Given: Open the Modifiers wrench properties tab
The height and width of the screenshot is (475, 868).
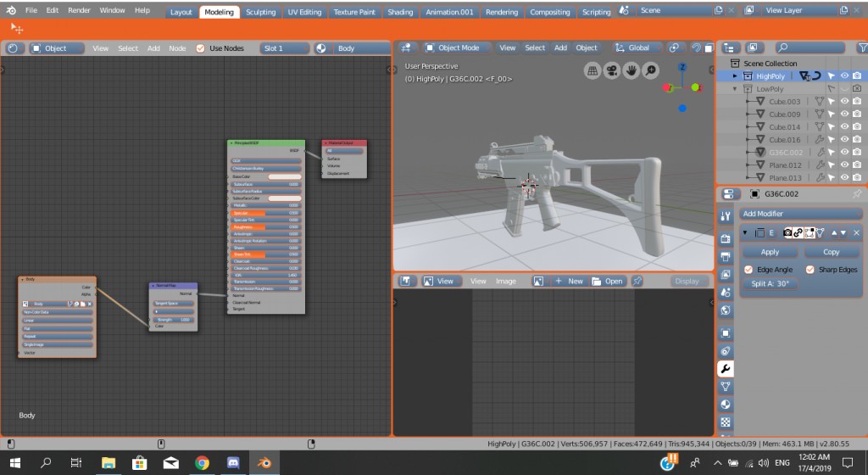Looking at the screenshot, I should 725,369.
